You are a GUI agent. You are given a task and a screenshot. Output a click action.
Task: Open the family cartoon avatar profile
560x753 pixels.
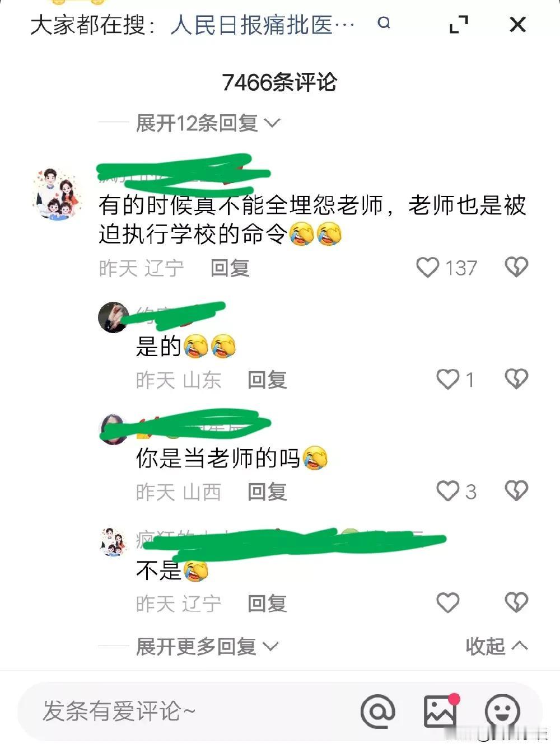[57, 194]
